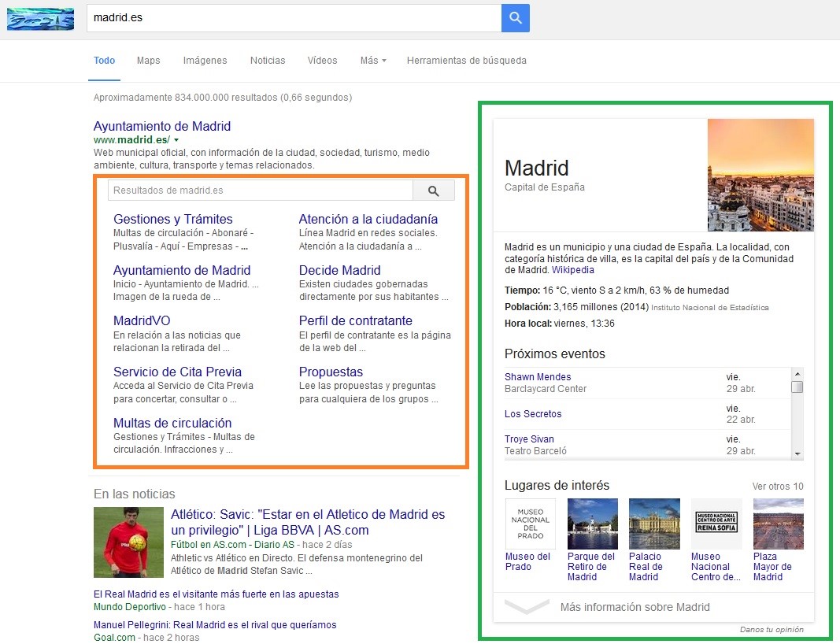Click the Resultados de madrid.es search field
840x644 pixels.
261,191
